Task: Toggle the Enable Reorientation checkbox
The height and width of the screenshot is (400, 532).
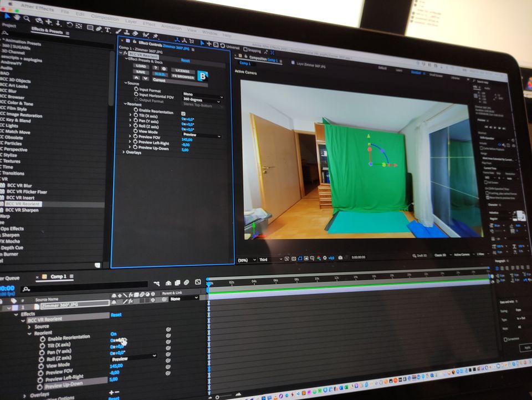Action: point(183,113)
